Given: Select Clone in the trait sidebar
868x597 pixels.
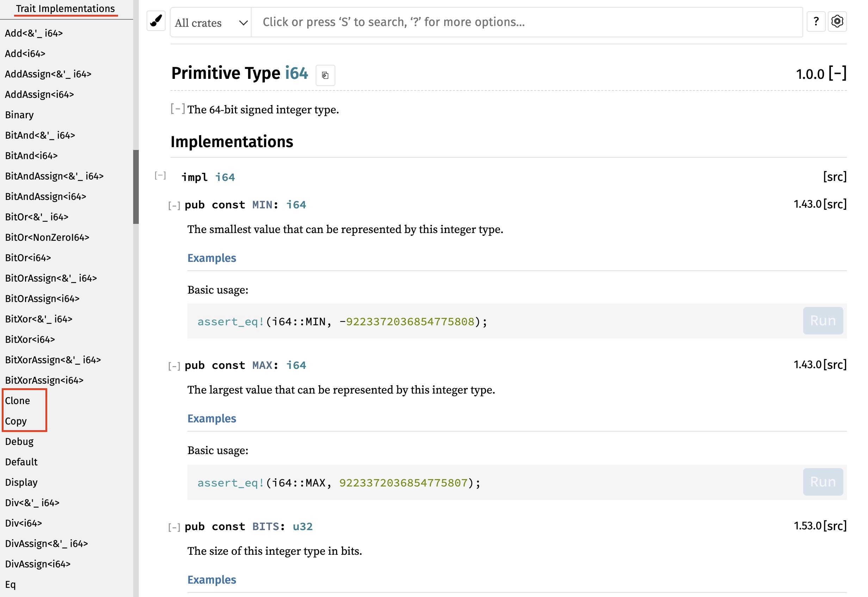Looking at the screenshot, I should pos(17,401).
